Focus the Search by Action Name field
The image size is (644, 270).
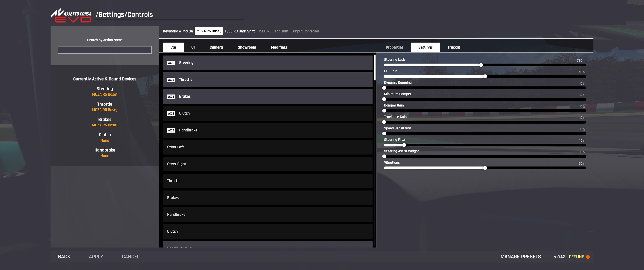tap(105, 50)
